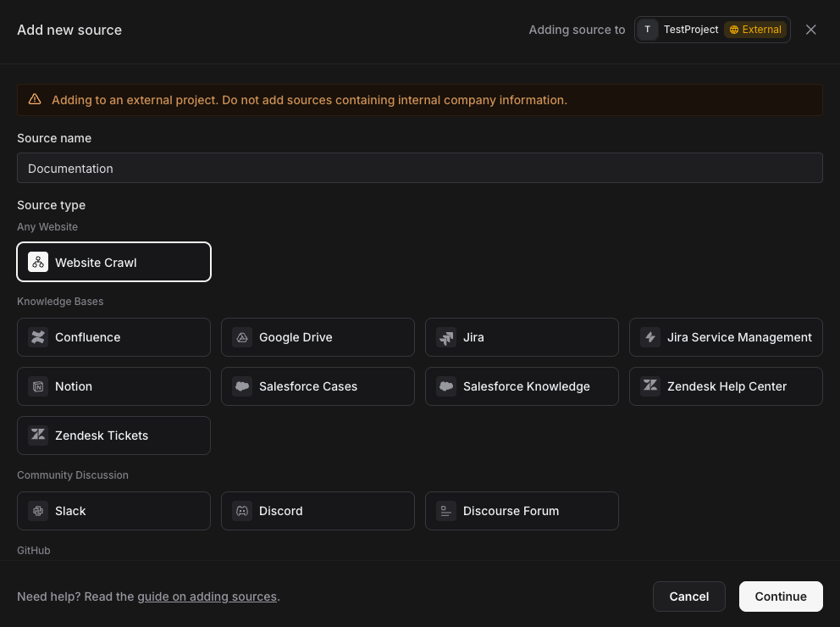Choose the Slack label
The height and width of the screenshot is (627, 840).
coord(70,511)
